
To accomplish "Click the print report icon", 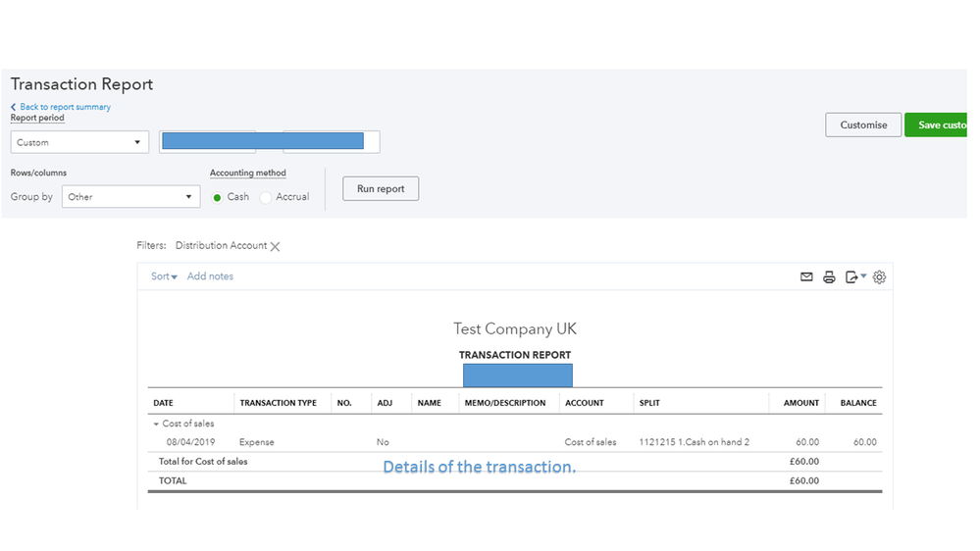I will pos(829,277).
